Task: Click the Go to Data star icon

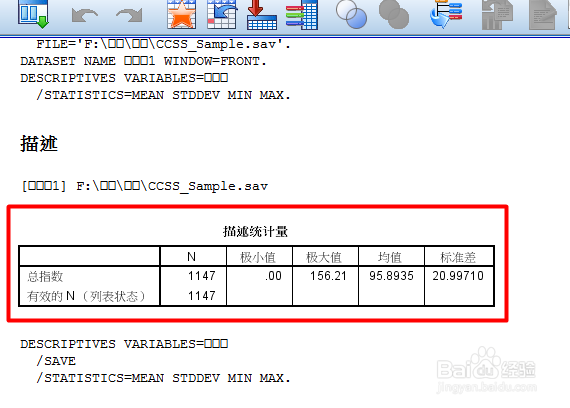Action: 181,15
